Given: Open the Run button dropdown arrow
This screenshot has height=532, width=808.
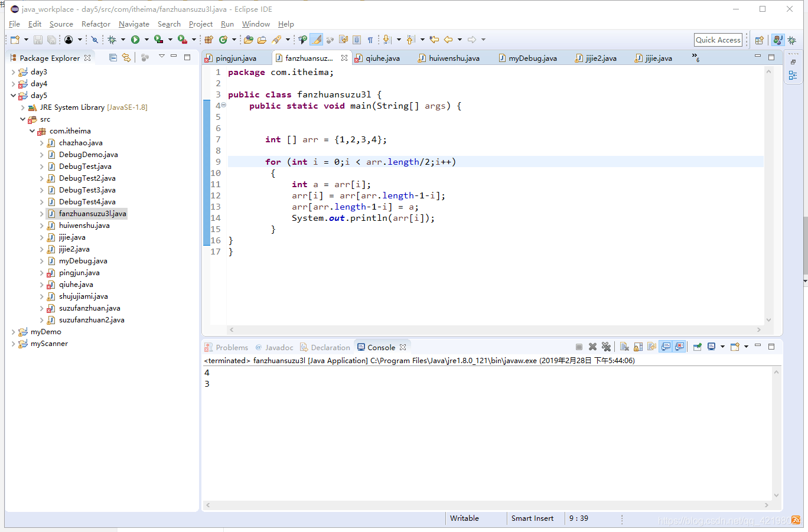Looking at the screenshot, I should coord(146,40).
